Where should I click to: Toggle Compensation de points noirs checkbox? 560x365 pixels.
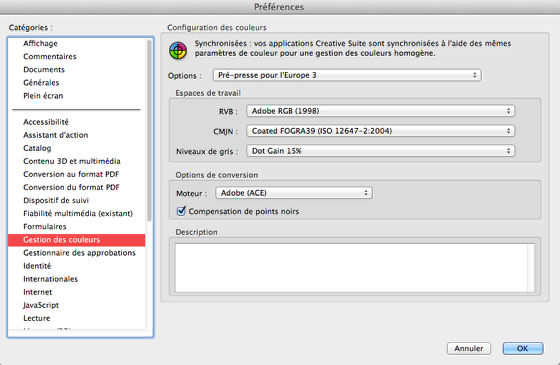tap(181, 211)
